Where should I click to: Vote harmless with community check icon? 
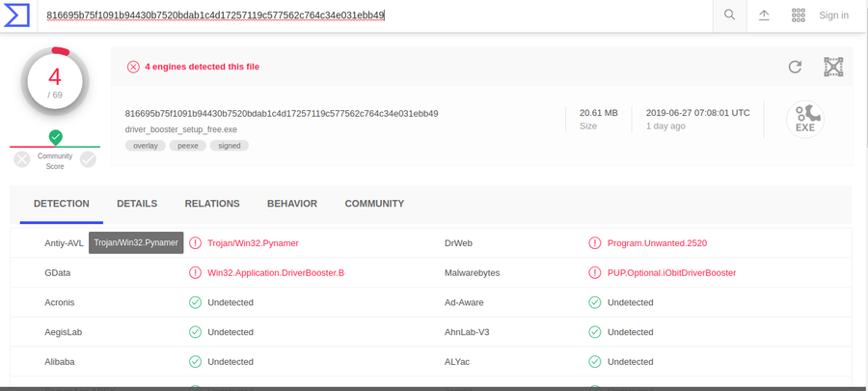pyautogui.click(x=88, y=159)
